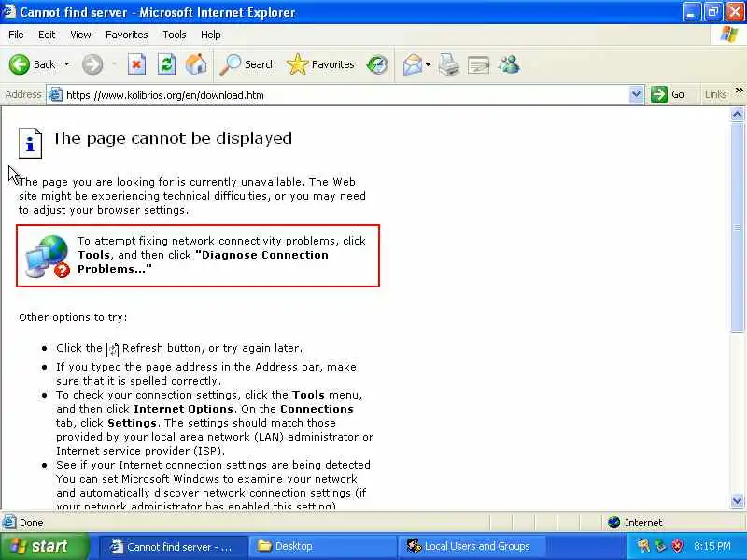Screen dimensions: 747x560
Task: Switch to Cannot find server taskbar button
Action: (174, 547)
